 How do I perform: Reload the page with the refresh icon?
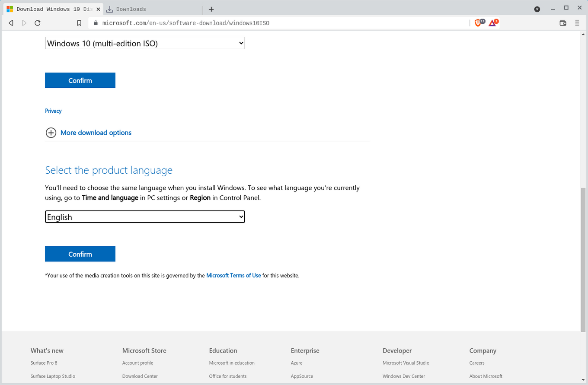[x=38, y=23]
